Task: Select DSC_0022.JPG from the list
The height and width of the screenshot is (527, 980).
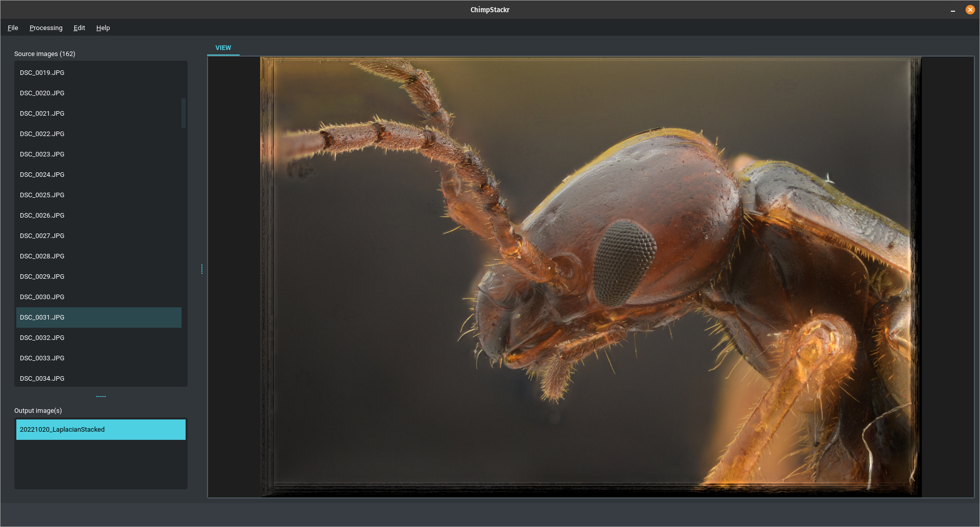Action: click(x=42, y=134)
